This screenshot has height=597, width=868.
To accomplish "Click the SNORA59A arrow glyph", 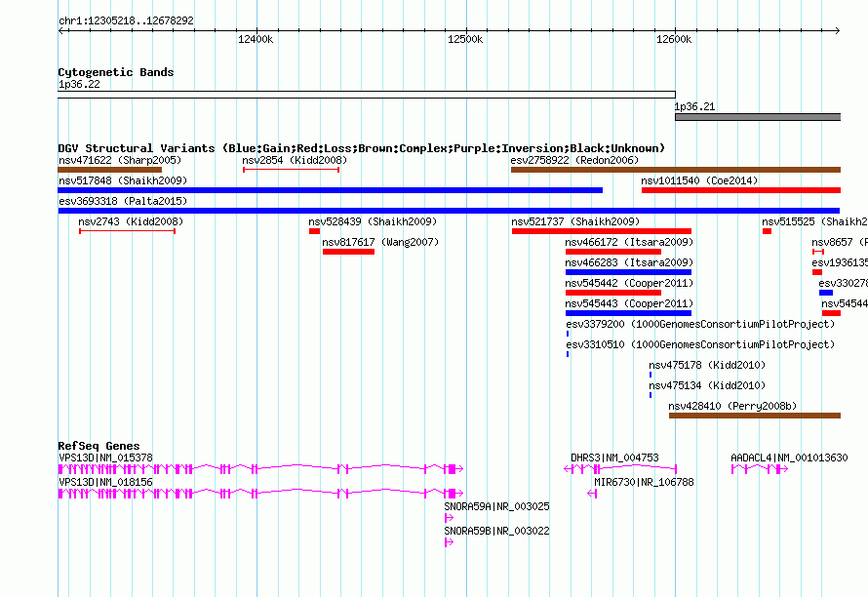I will click(x=449, y=518).
